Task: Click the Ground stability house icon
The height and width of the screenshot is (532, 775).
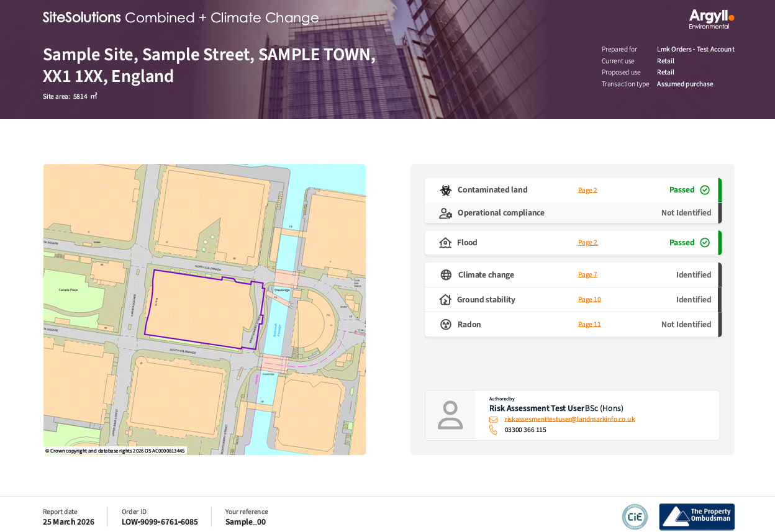Action: tap(445, 300)
